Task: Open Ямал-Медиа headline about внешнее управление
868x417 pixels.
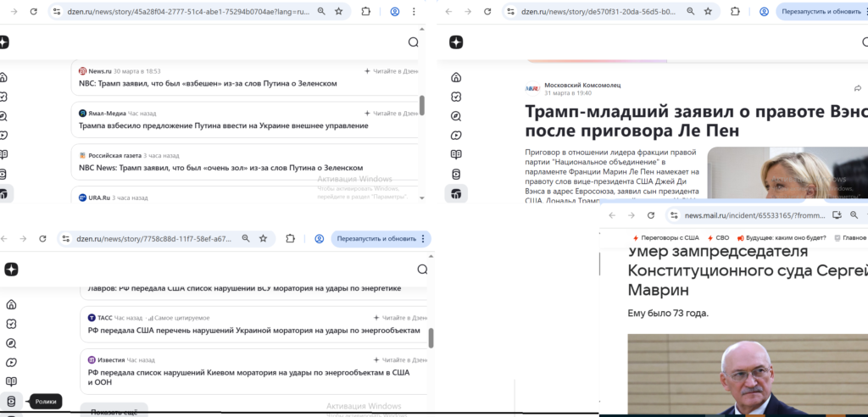Action: pyautogui.click(x=224, y=125)
